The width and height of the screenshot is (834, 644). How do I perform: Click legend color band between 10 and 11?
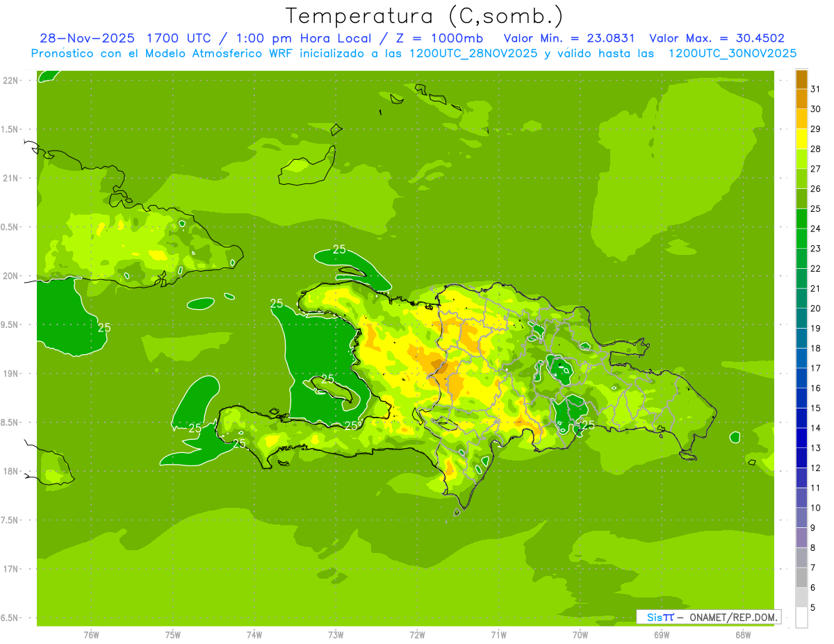click(801, 497)
